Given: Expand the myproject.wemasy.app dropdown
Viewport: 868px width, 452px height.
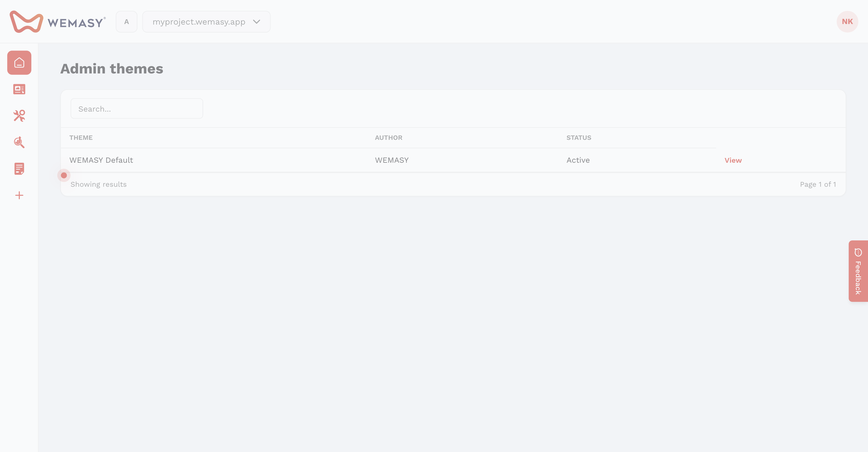Looking at the screenshot, I should [x=206, y=21].
